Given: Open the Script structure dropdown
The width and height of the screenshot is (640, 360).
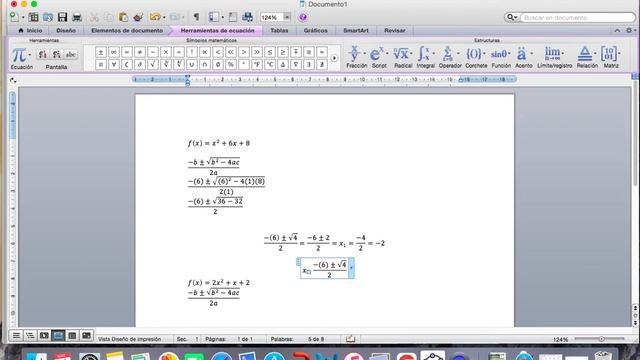Looking at the screenshot, I should point(379,57).
